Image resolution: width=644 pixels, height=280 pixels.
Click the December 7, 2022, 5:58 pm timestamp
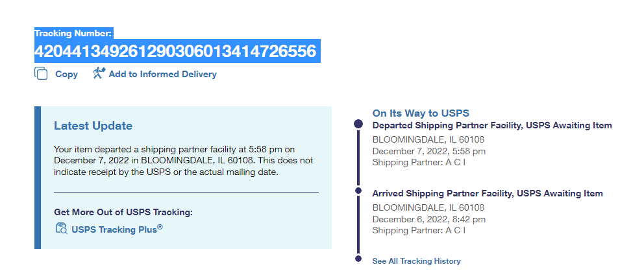click(x=428, y=151)
